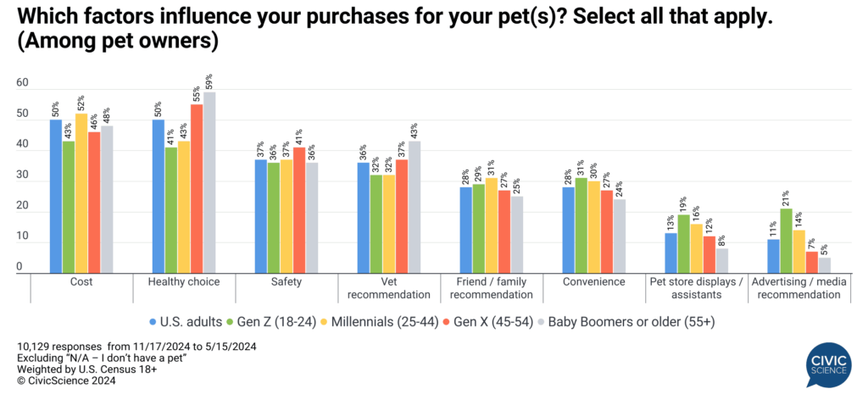Click the 43% Baby Boomers Vet recommendation bar

415,208
